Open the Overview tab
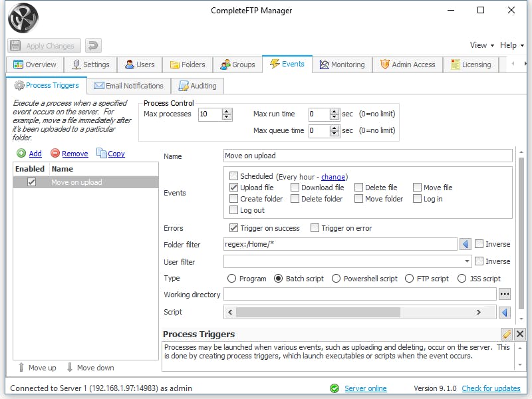The image size is (532, 399). tap(35, 65)
